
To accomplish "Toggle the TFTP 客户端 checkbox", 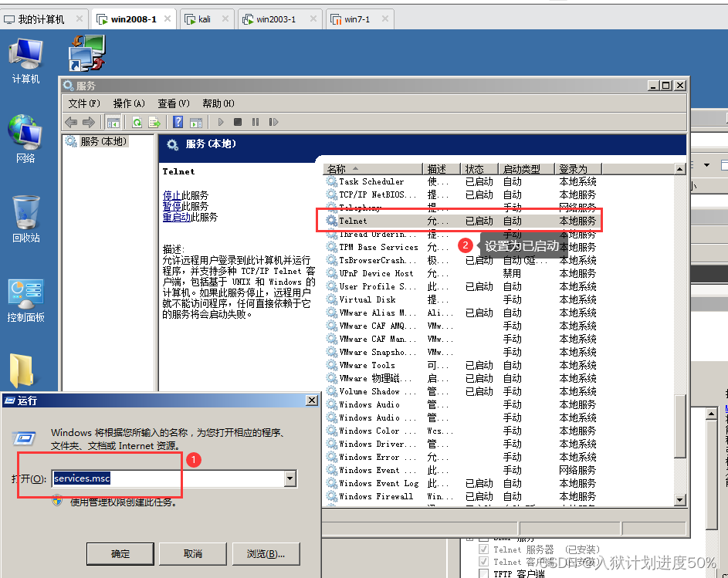I will (483, 574).
